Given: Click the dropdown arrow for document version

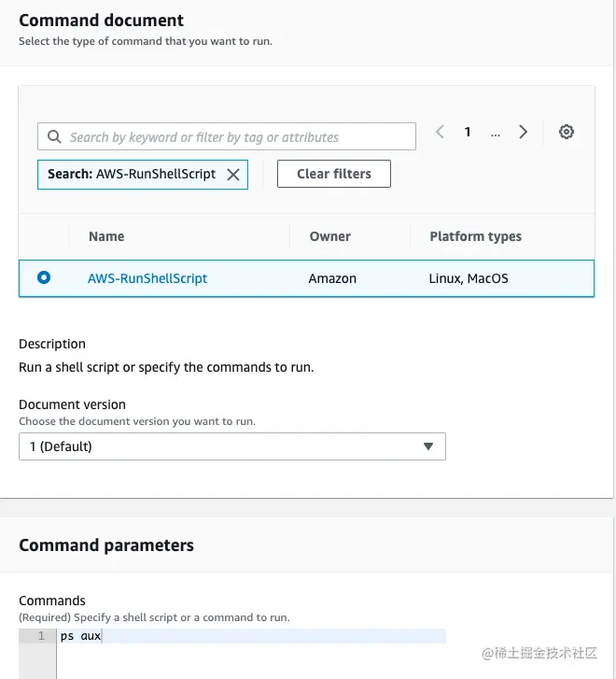Looking at the screenshot, I should pos(428,446).
